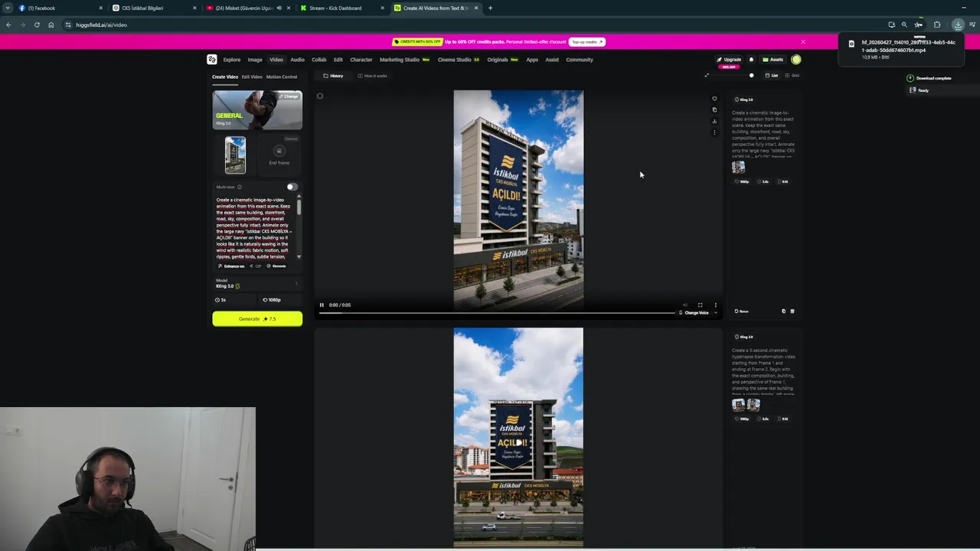Switch history to List view
This screenshot has width=980, height=551.
[x=772, y=76]
